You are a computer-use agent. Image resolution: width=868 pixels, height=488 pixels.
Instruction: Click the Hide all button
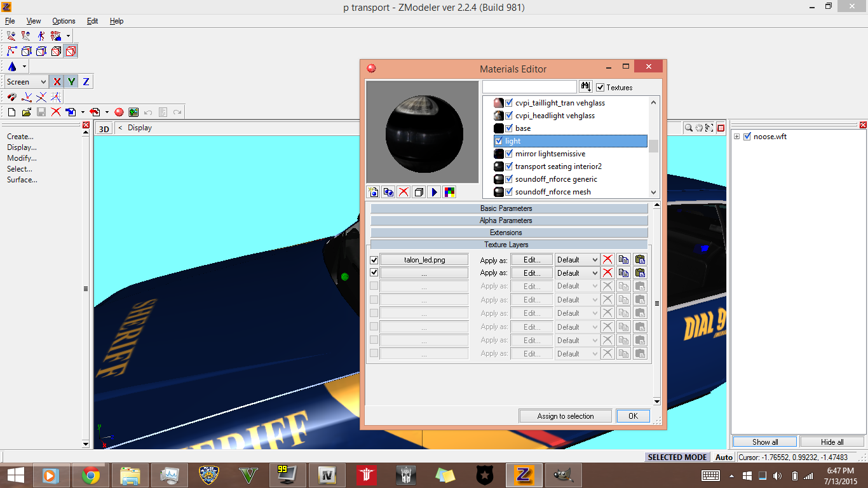click(x=832, y=442)
